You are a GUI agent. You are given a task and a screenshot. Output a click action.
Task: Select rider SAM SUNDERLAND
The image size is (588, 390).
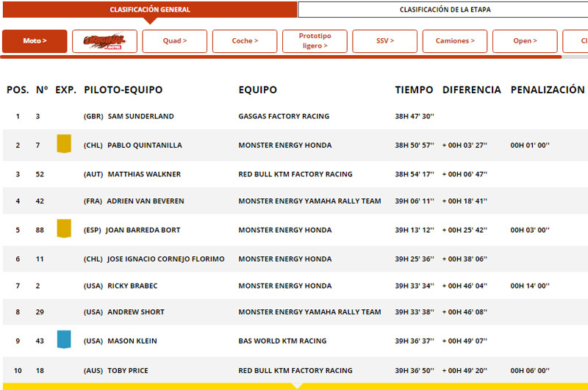140,116
